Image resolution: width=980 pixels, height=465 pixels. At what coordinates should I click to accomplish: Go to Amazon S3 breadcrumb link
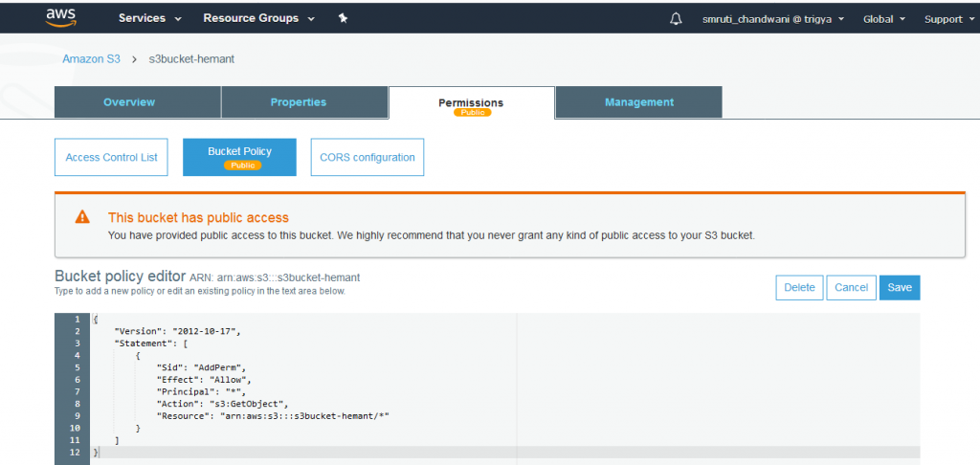tap(91, 58)
